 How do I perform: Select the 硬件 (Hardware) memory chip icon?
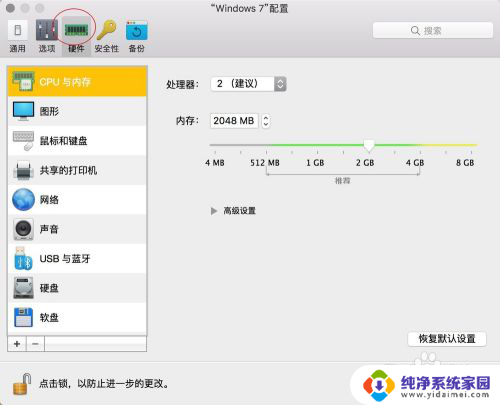(x=76, y=30)
